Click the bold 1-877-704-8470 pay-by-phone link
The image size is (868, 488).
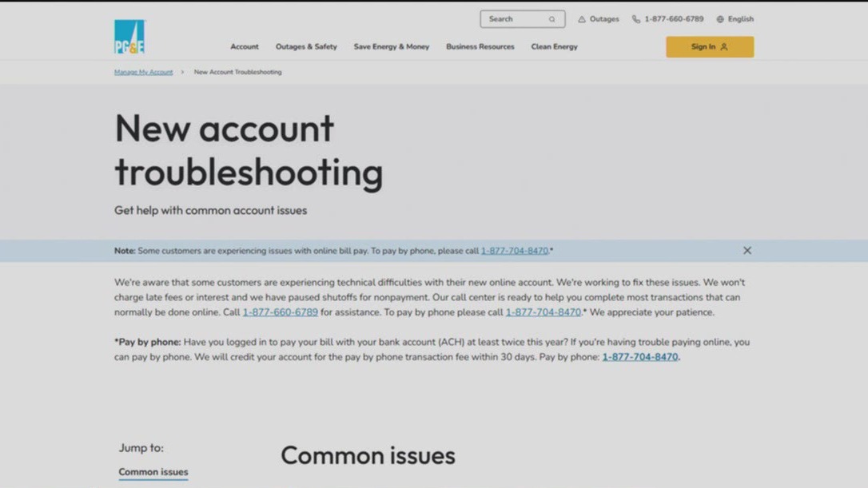point(639,357)
